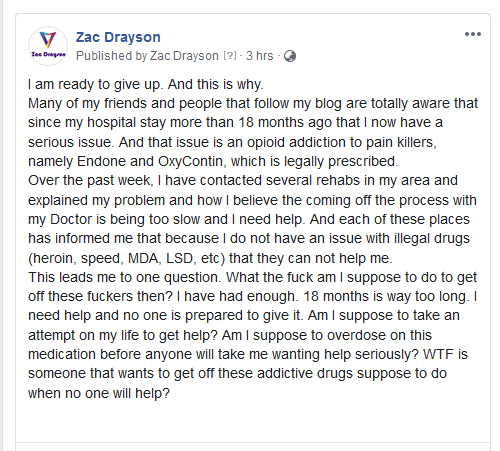Open the Zac Drayson profile logo picture

click(x=48, y=46)
